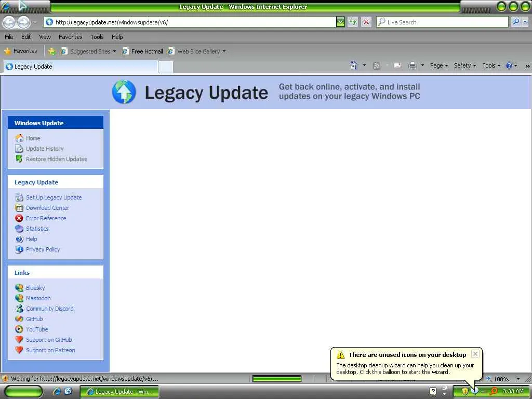Expand the Web Slice Gallery dropdown

click(x=224, y=51)
